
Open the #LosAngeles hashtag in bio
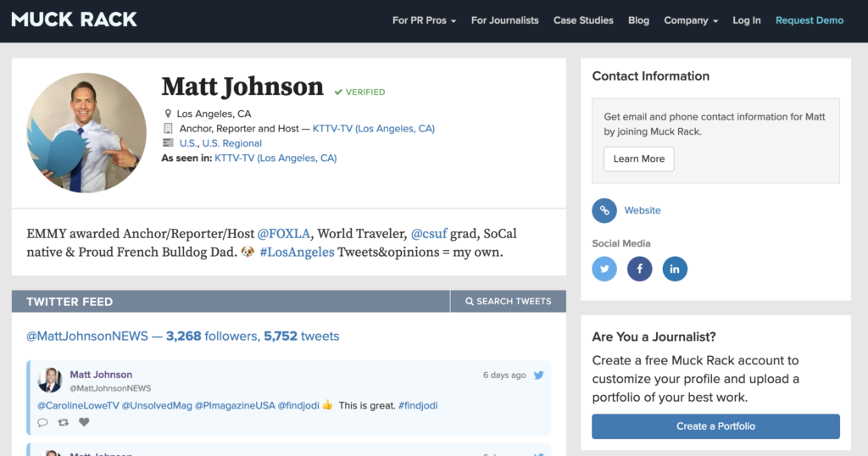coord(298,253)
